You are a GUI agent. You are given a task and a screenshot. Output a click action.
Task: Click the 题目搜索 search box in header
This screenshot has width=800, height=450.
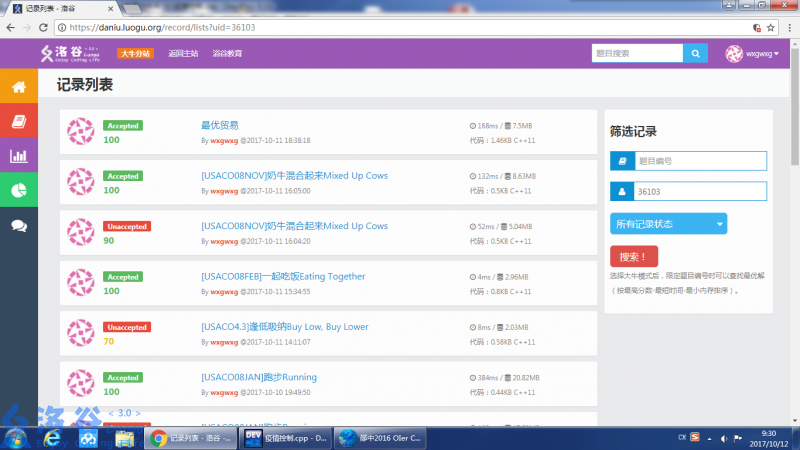coord(636,53)
